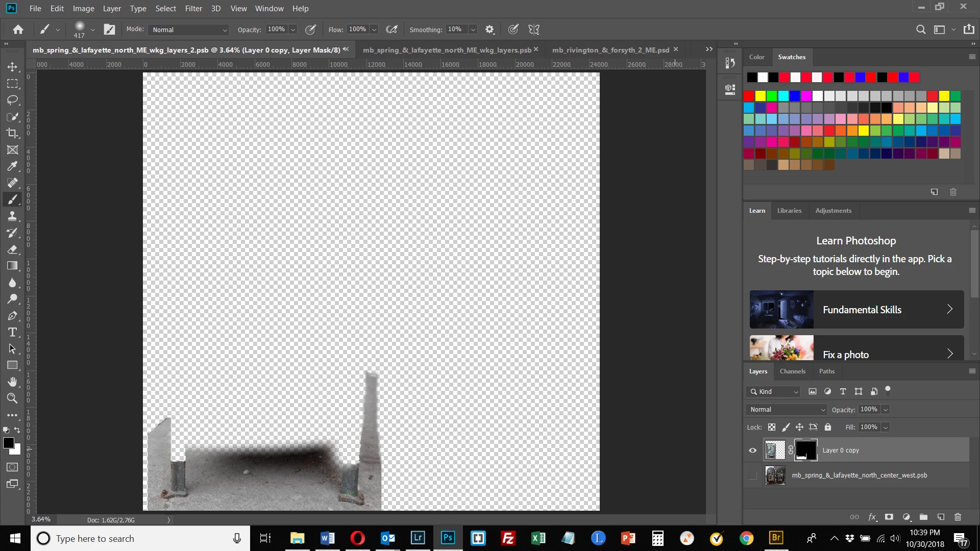Select the Crop tool
Screen dimensions: 980x551
point(12,133)
